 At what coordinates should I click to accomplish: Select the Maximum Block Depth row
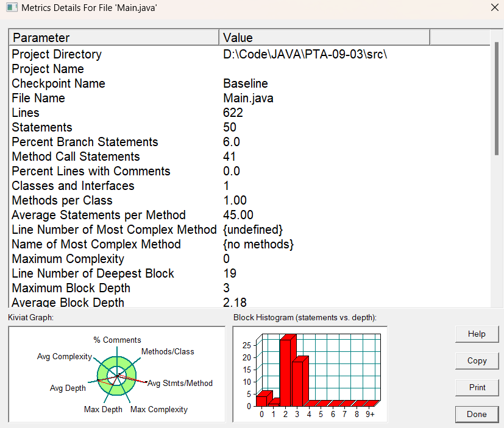click(x=249, y=288)
